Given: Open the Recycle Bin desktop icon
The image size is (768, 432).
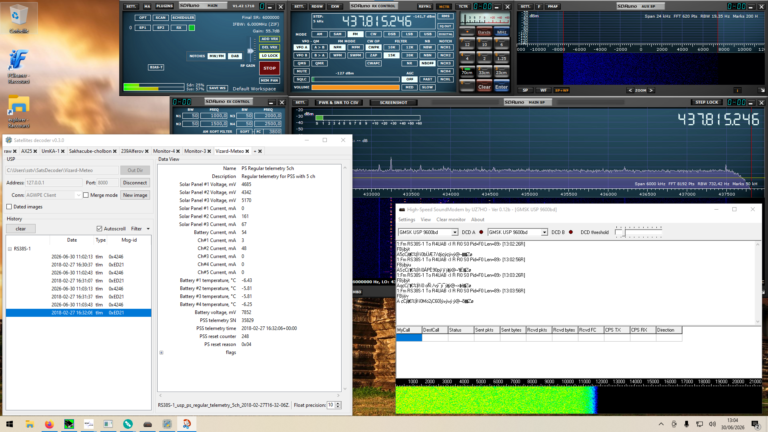Looking at the screenshot, I should (x=18, y=19).
